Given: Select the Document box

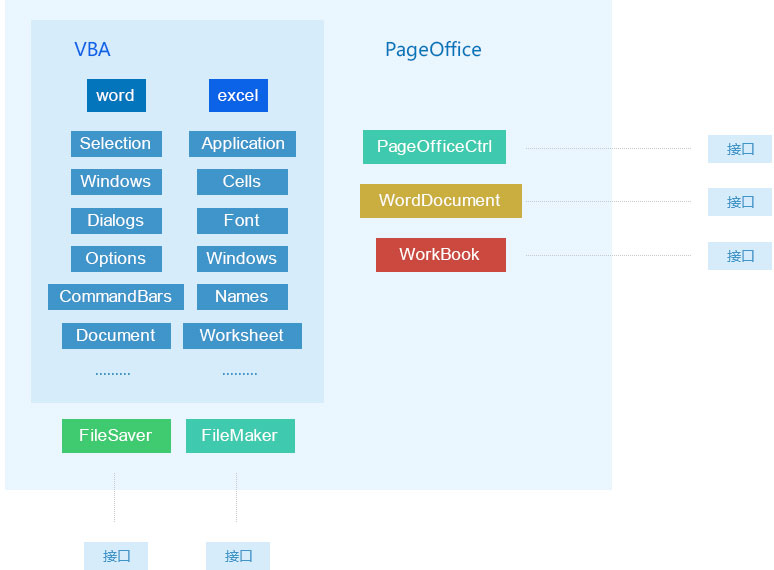Looking at the screenshot, I should pos(116,336).
